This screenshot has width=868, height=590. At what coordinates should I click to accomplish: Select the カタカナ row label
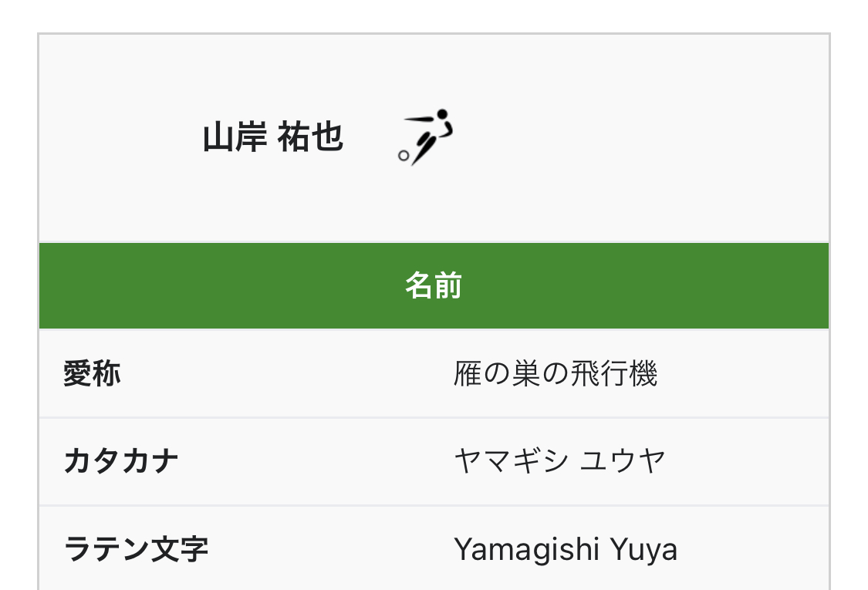click(x=121, y=462)
